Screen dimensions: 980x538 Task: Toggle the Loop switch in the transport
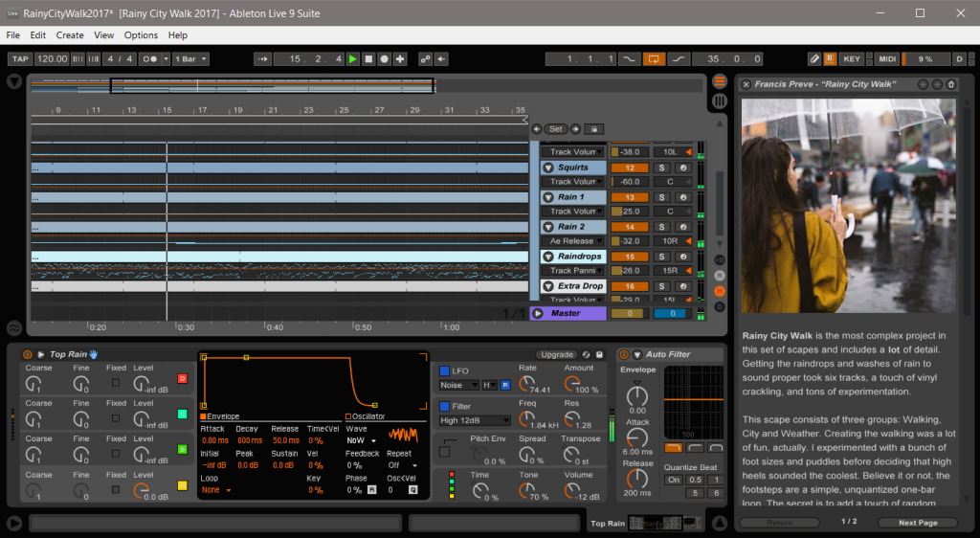(x=655, y=59)
